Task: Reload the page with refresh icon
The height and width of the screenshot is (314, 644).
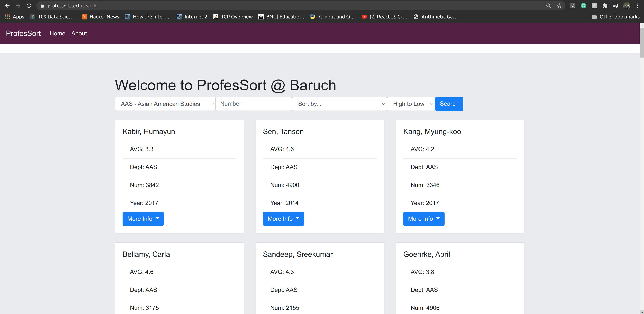Action: (29, 6)
